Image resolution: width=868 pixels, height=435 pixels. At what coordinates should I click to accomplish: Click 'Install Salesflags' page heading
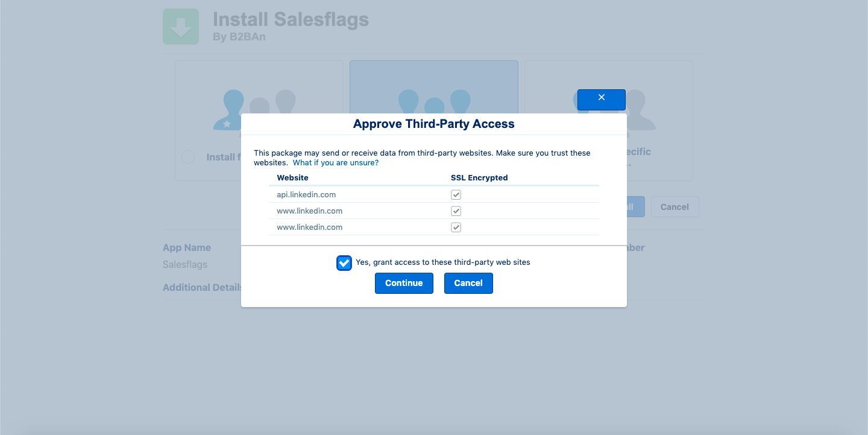point(291,19)
